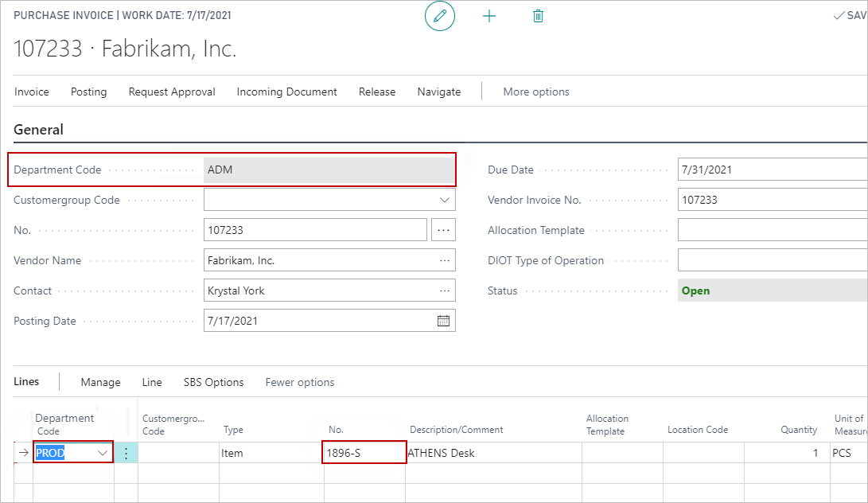Open SBS Options in Lines section
The width and height of the screenshot is (868, 503).
tap(213, 382)
